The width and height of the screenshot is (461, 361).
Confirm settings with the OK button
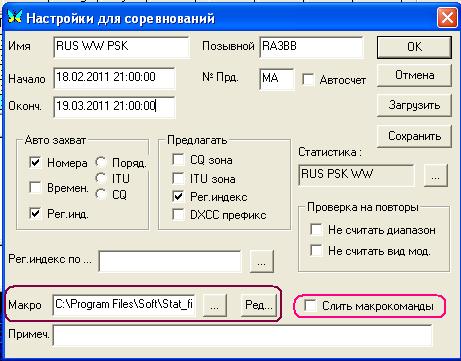coord(414,47)
